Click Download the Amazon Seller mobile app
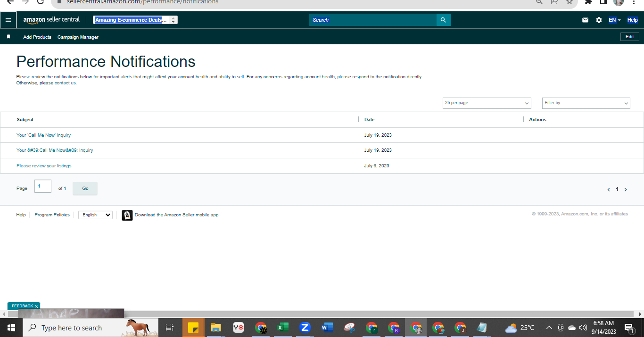Screen dimensions: 644x337 (176, 215)
